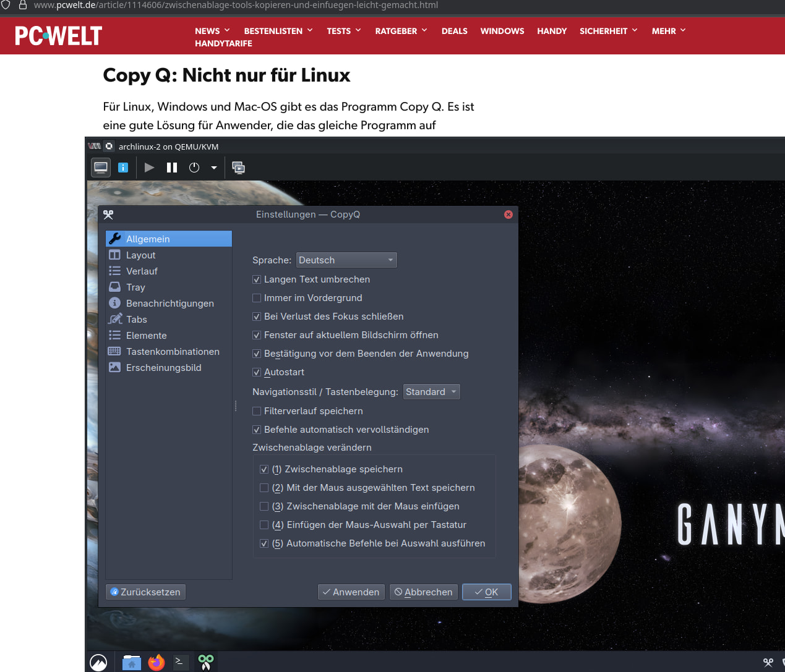Click the browser address bar URL
Viewport: 785px width, 672px height.
[x=235, y=5]
